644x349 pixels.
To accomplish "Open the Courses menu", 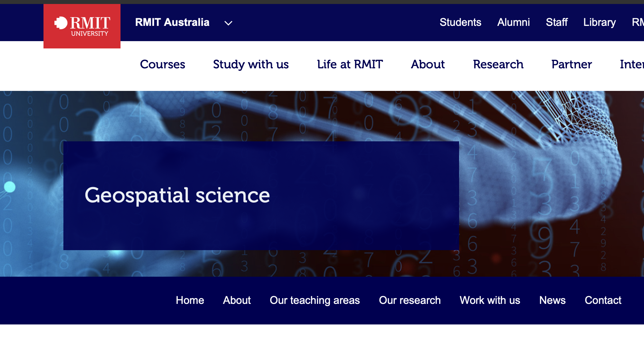I will [163, 64].
